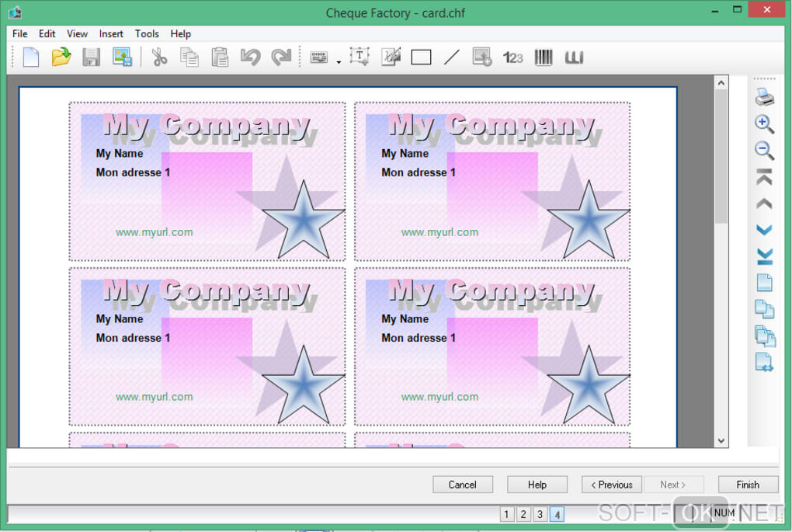
Task: Select the line drawing tool
Action: (x=452, y=57)
